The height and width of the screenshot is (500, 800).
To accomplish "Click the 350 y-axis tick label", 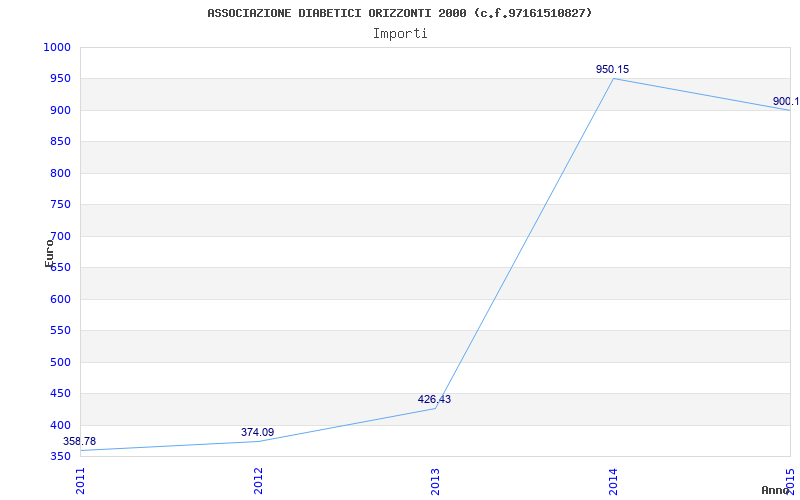I will coord(60,456).
